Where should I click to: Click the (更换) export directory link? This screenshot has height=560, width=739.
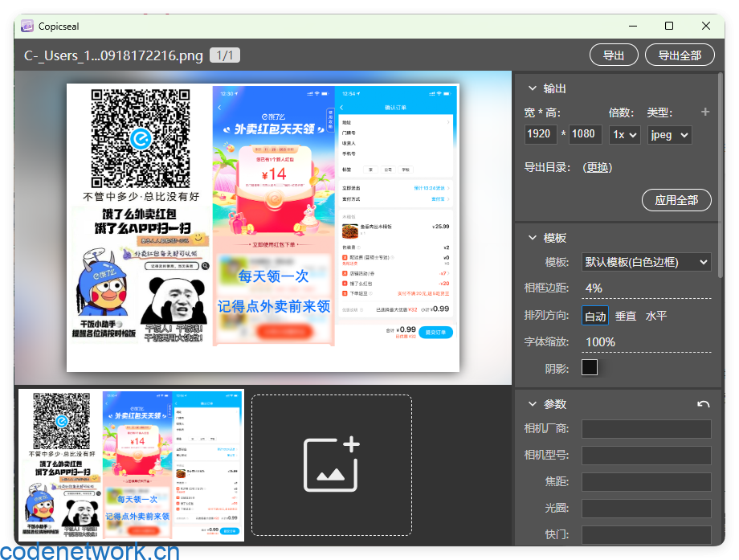point(597,167)
